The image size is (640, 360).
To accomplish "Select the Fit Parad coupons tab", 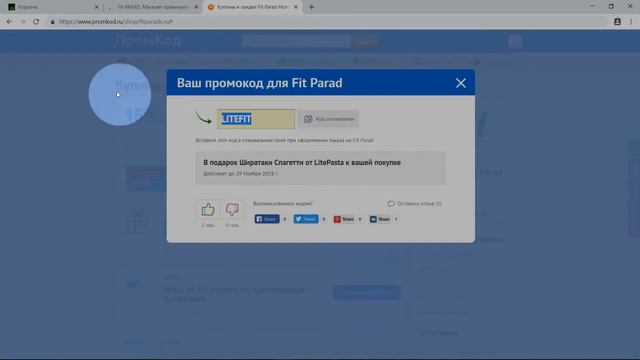I will pyautogui.click(x=251, y=7).
